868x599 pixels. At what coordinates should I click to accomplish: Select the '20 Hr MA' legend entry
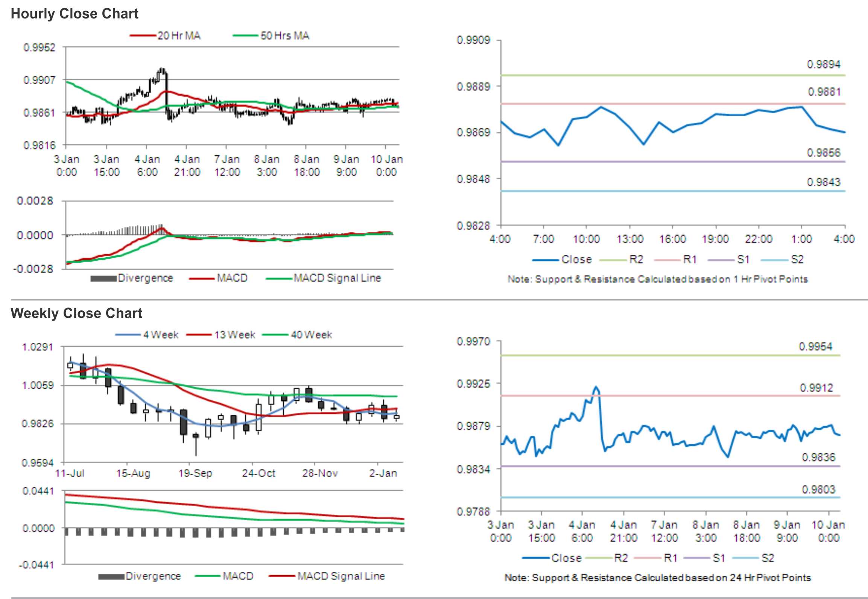tap(165, 36)
